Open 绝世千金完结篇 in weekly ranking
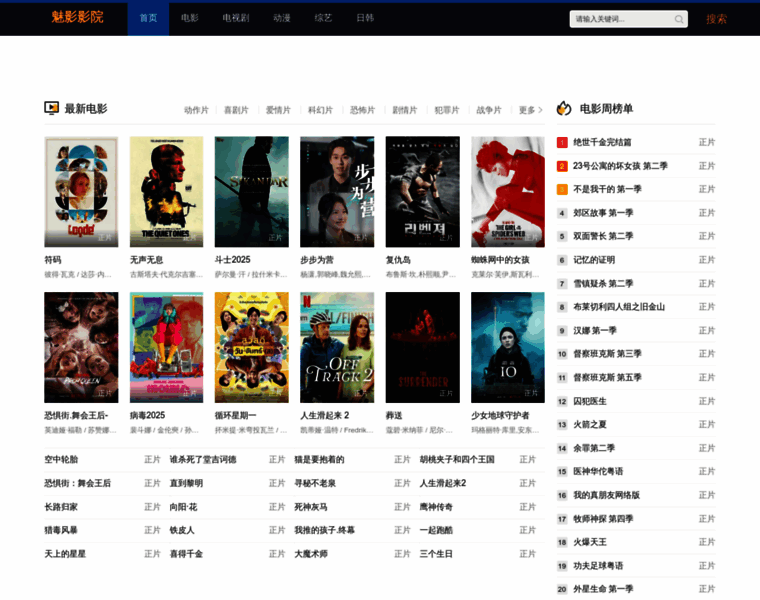The width and height of the screenshot is (760, 600). tap(602, 142)
